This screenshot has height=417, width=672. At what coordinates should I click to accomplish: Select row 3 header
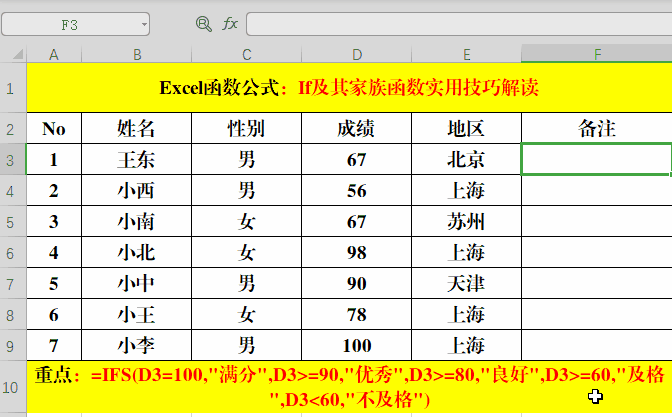tap(11, 159)
